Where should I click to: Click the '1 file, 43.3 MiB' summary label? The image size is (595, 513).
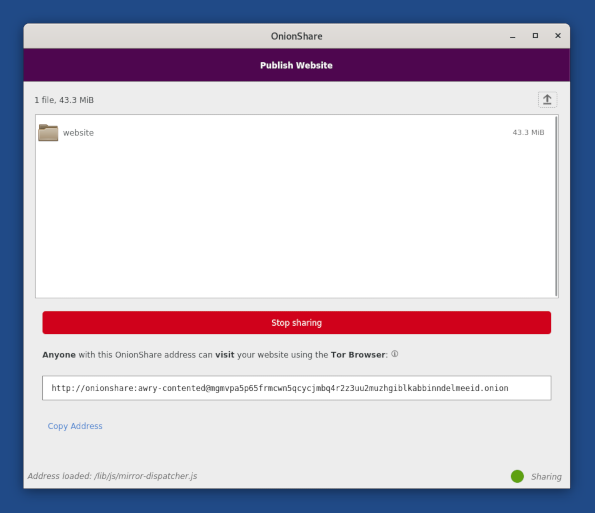64,100
